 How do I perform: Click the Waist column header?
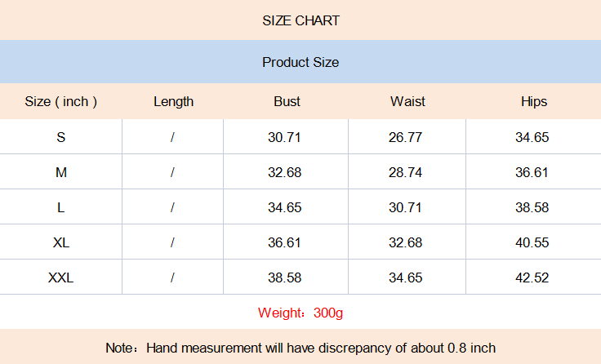pyautogui.click(x=407, y=102)
